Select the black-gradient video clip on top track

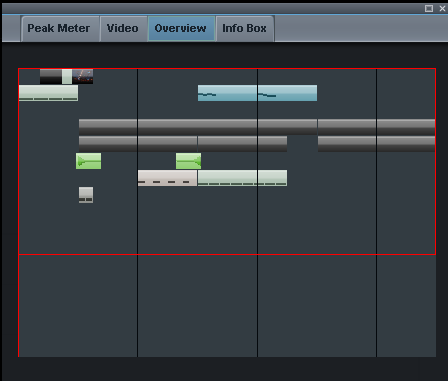[x=51, y=76]
